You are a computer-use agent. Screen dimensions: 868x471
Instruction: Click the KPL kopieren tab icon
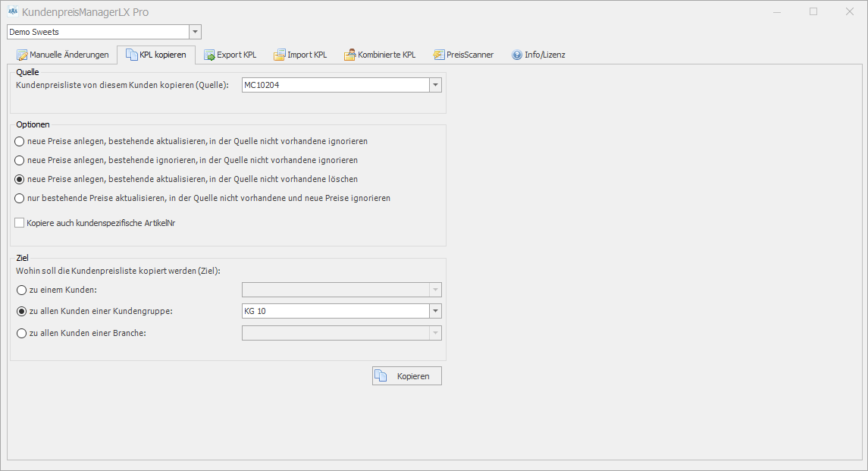(x=131, y=55)
